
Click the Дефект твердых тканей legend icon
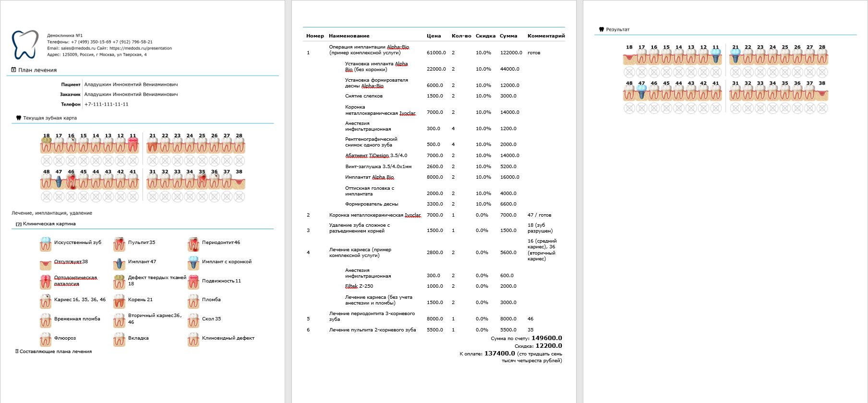tap(119, 281)
